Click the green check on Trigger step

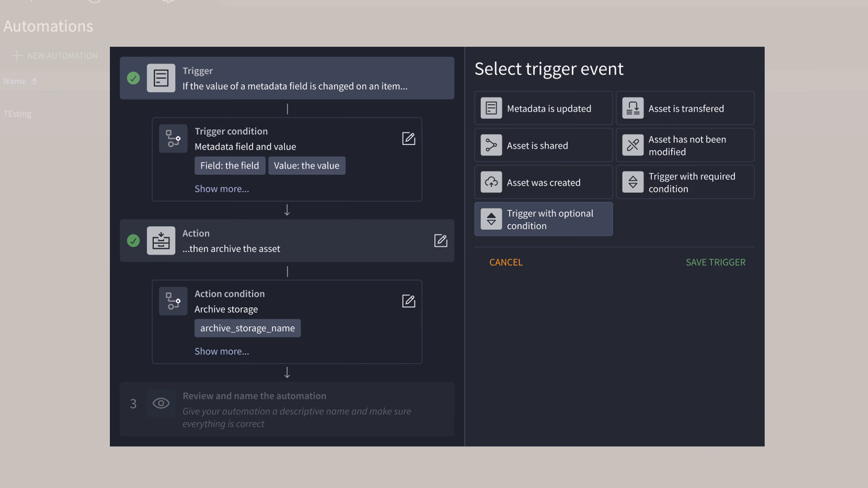tap(133, 78)
